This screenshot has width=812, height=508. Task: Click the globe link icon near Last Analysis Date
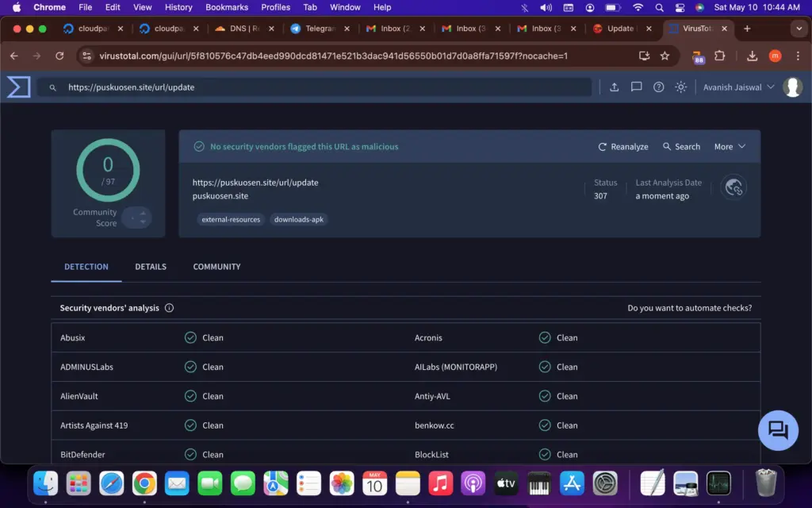click(x=733, y=187)
